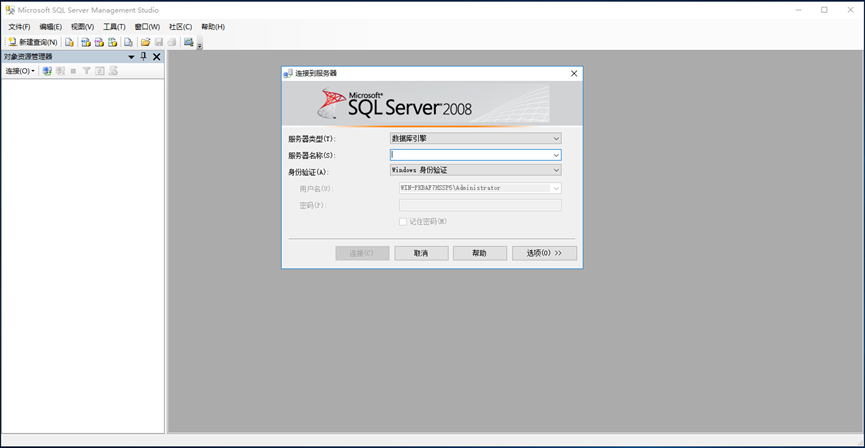Click the Management Studio title bar app icon

tap(10, 10)
